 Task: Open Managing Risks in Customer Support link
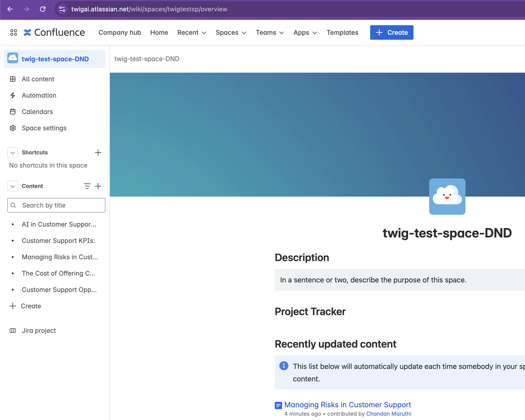347,405
